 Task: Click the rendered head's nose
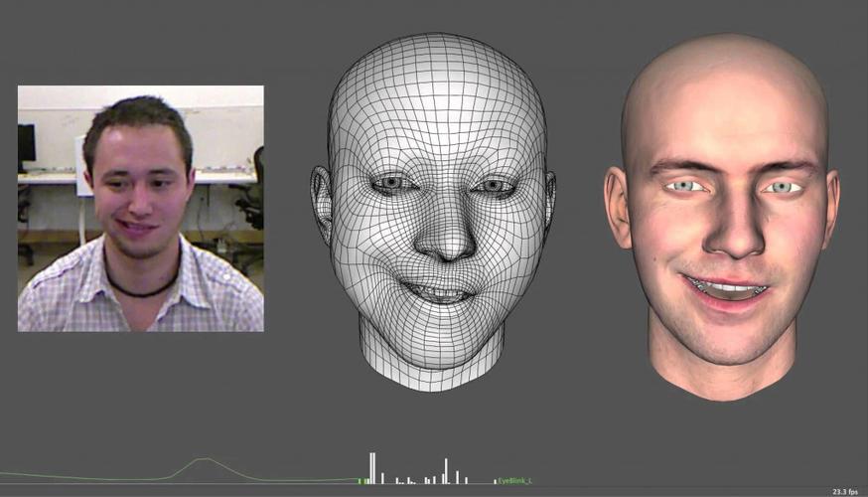coord(730,234)
